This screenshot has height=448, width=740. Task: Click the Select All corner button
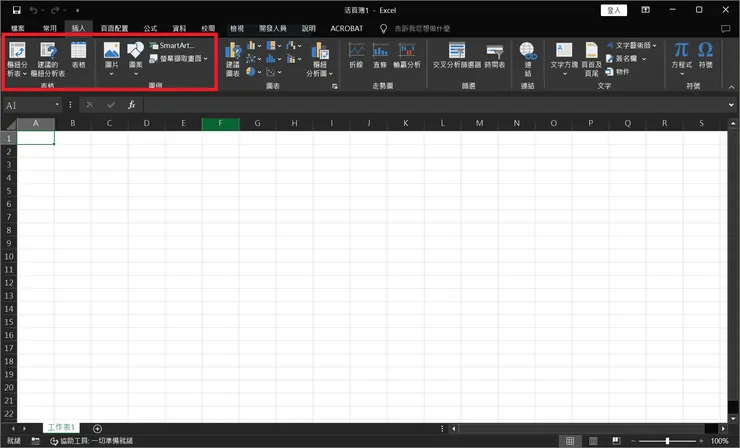[x=9, y=124]
